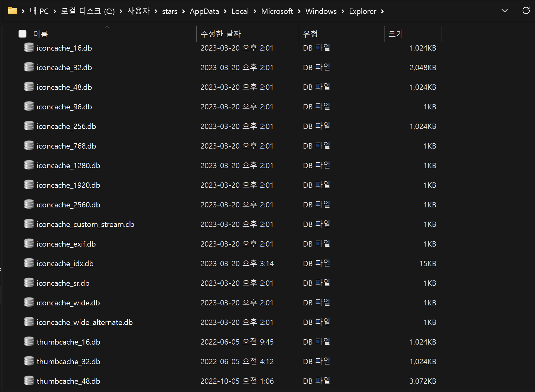Click the iconcache_256.db database icon
535x392 pixels.
click(29, 126)
